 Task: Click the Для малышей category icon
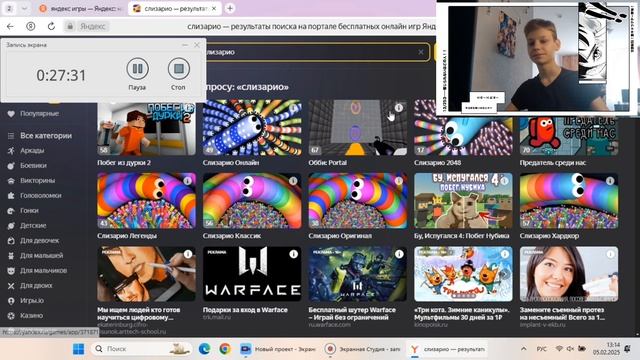pyautogui.click(x=11, y=256)
